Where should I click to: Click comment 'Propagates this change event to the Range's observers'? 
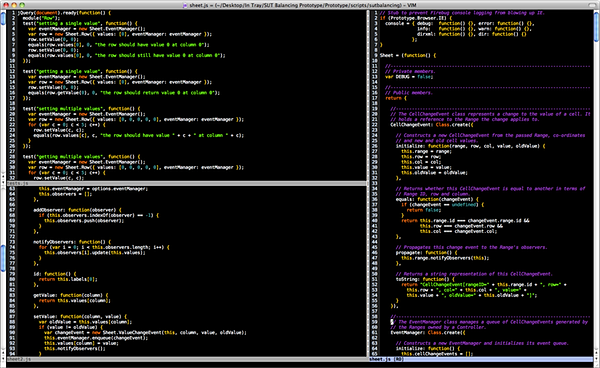[471, 248]
